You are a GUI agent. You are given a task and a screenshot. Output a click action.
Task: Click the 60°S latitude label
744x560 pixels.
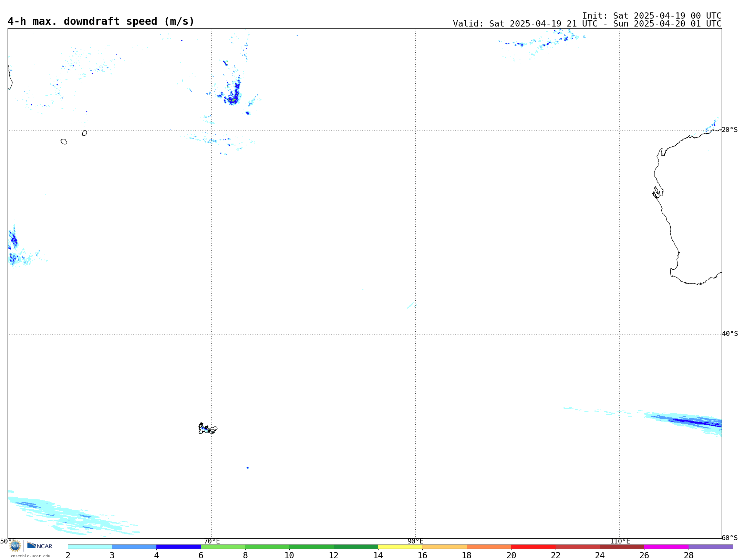(730, 538)
